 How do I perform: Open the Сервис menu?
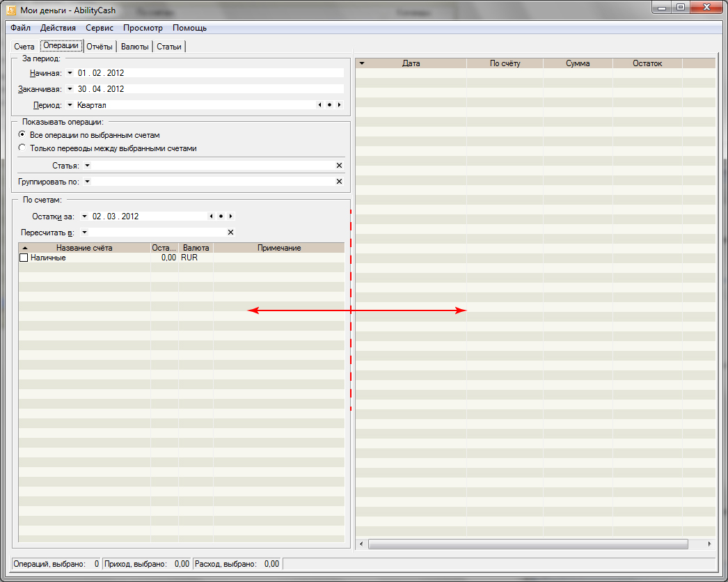click(100, 28)
